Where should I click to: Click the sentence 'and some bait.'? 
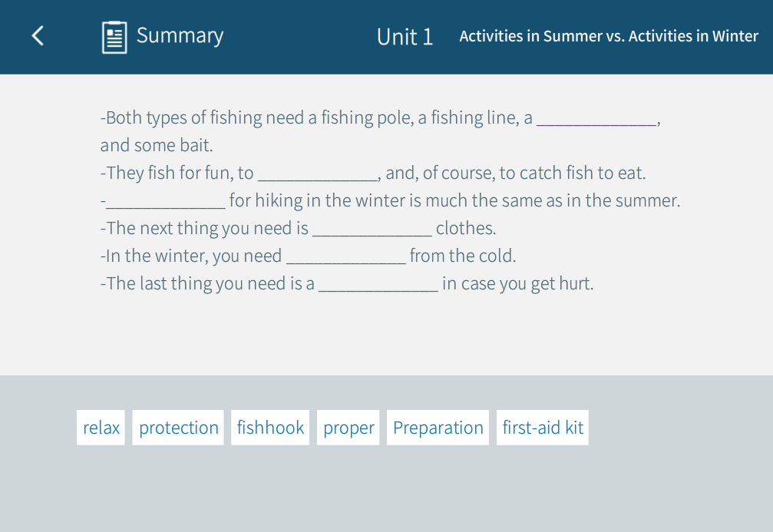(157, 146)
